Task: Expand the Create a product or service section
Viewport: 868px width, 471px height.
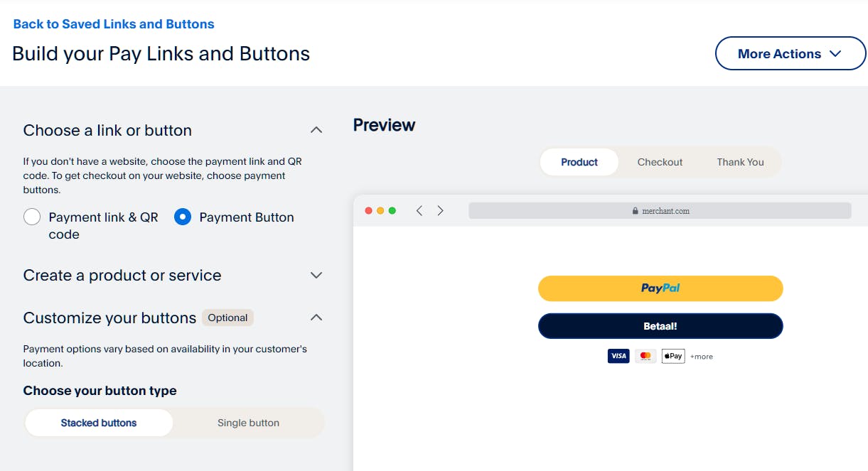Action: tap(316, 275)
